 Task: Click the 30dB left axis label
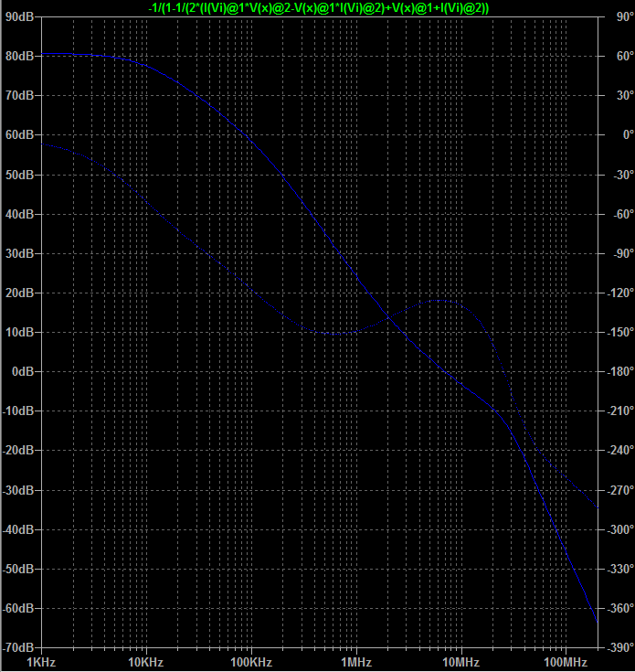point(20,254)
